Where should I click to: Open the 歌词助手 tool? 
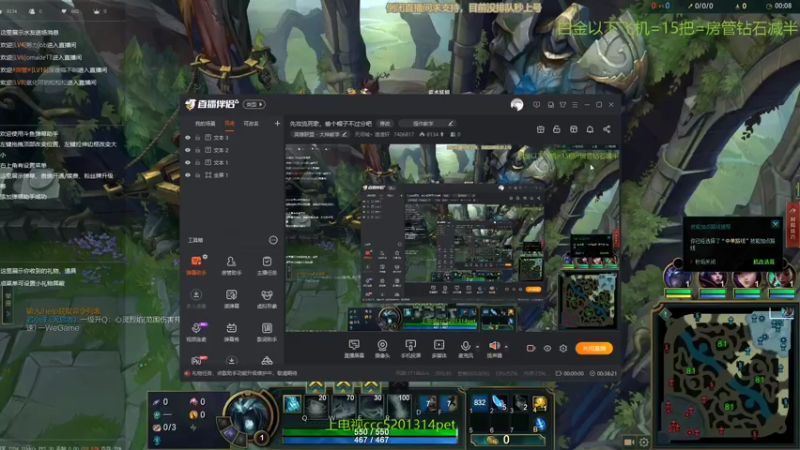point(266,332)
